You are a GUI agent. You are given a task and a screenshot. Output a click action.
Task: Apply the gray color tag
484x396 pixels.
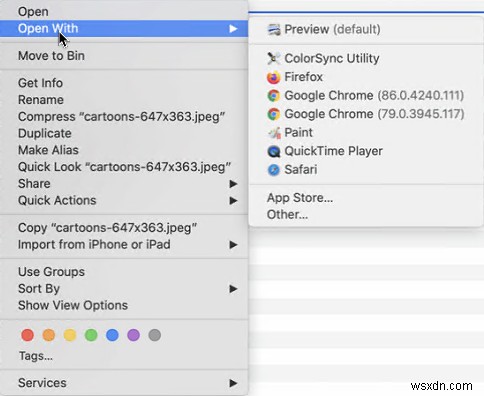155,335
